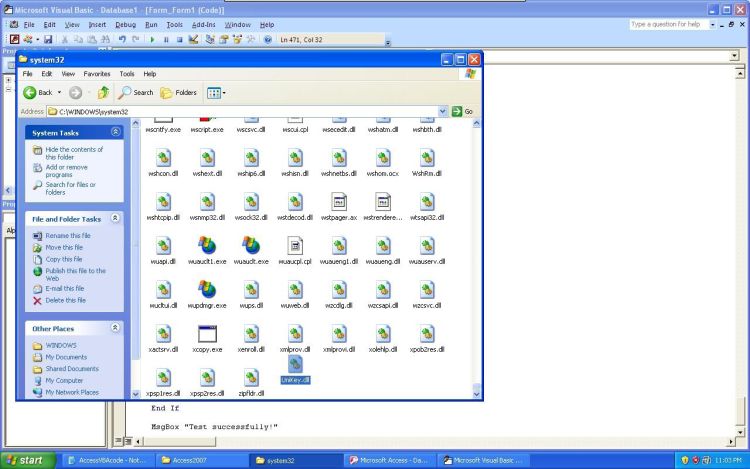Click the file list vertical scrollbar down arrow

pos(476,394)
